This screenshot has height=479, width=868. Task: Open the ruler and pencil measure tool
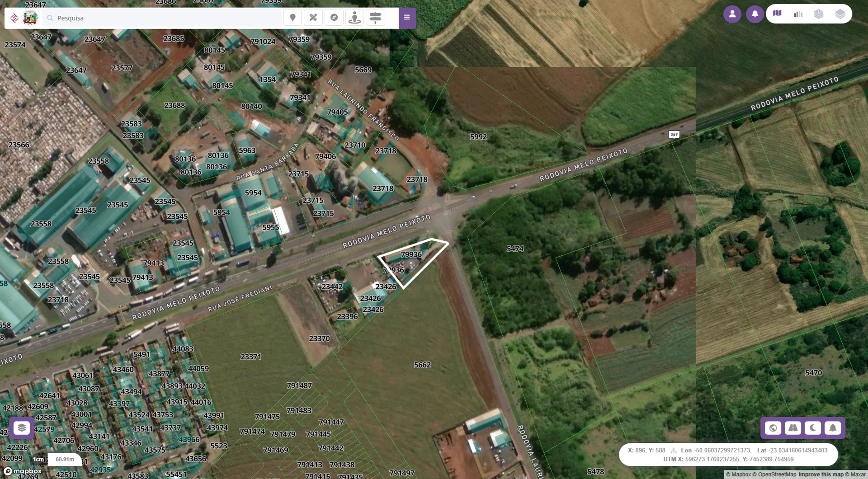point(313,18)
